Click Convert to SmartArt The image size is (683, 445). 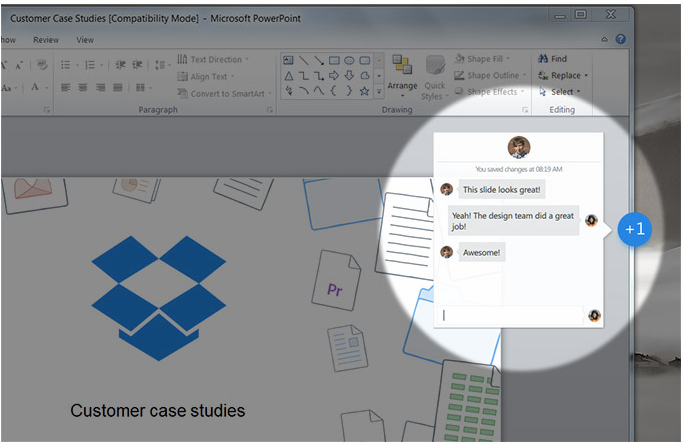tap(224, 94)
